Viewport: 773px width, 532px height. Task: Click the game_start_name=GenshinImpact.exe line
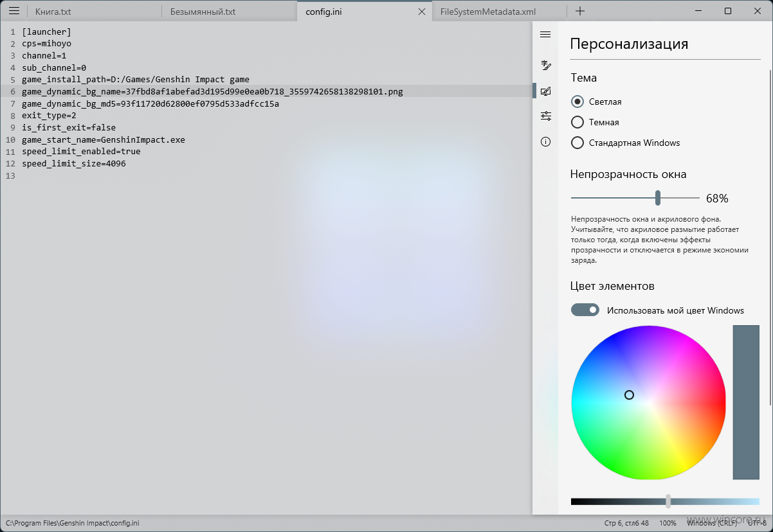click(104, 139)
